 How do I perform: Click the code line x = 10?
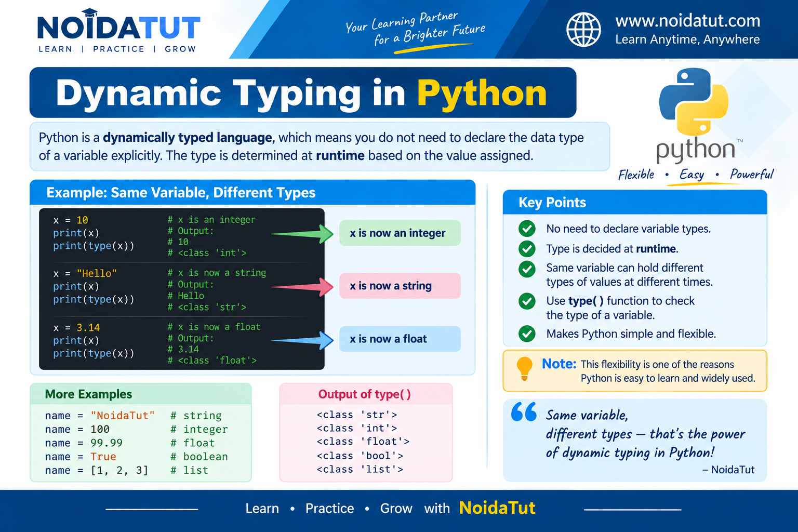tap(71, 220)
